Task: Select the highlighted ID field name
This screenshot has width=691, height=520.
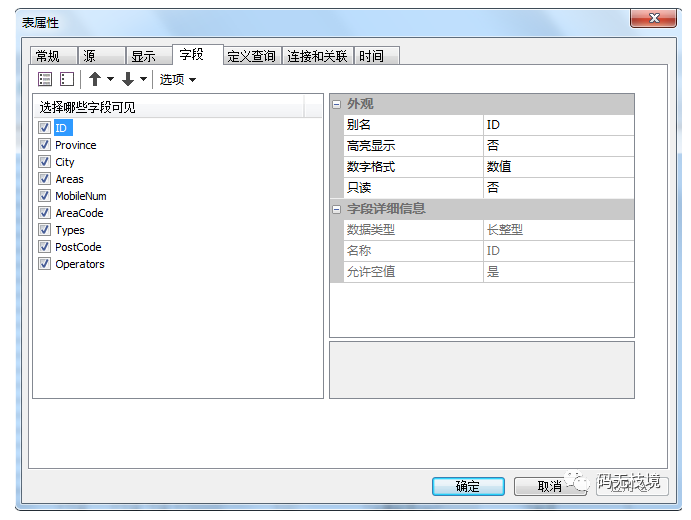Action: 63,128
